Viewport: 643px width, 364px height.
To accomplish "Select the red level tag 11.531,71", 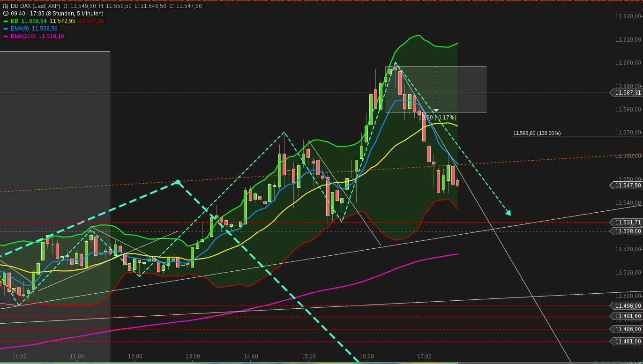I will [628, 223].
